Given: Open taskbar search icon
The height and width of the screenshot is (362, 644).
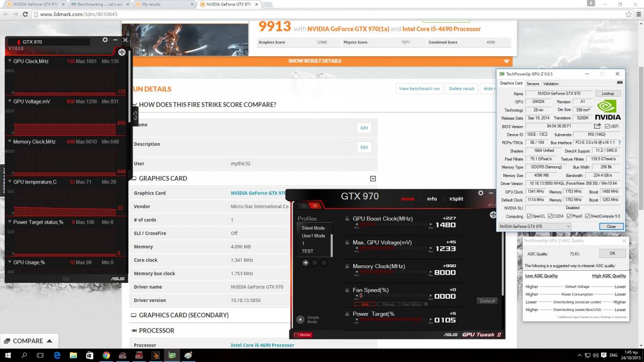Looking at the screenshot, I should coord(25,355).
